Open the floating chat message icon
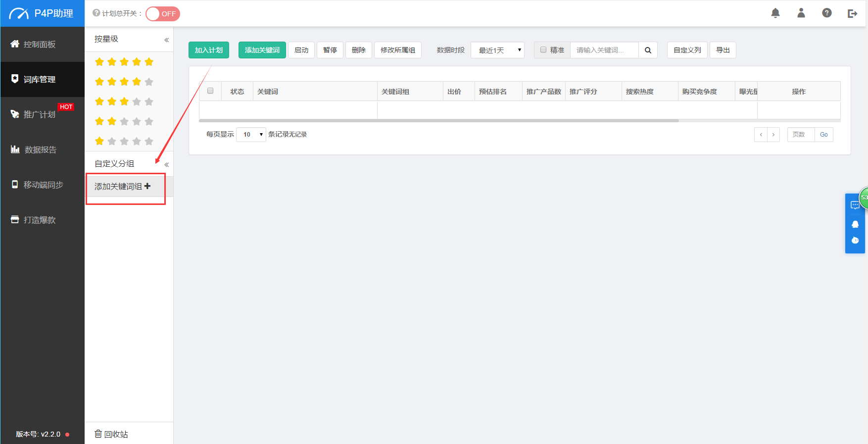Viewport: 868px width, 444px height. [x=855, y=205]
